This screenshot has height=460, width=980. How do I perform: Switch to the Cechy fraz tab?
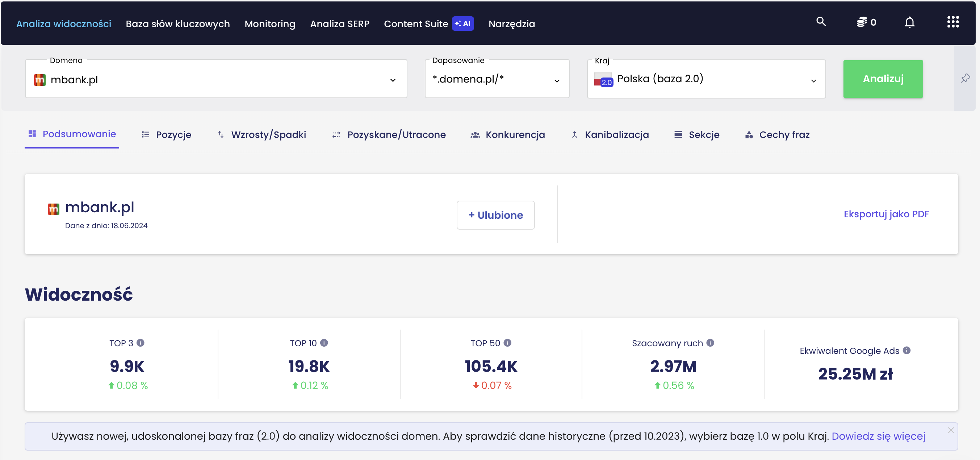777,135
